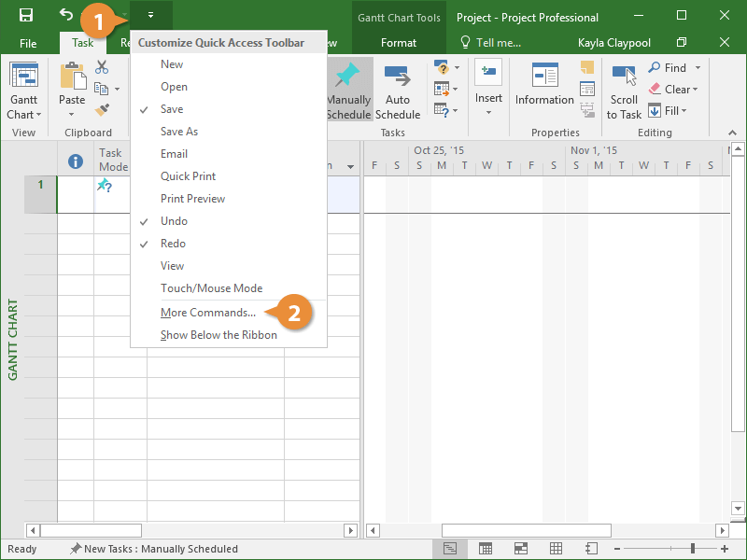Image resolution: width=747 pixels, height=560 pixels.
Task: Open the File tab
Action: point(28,44)
